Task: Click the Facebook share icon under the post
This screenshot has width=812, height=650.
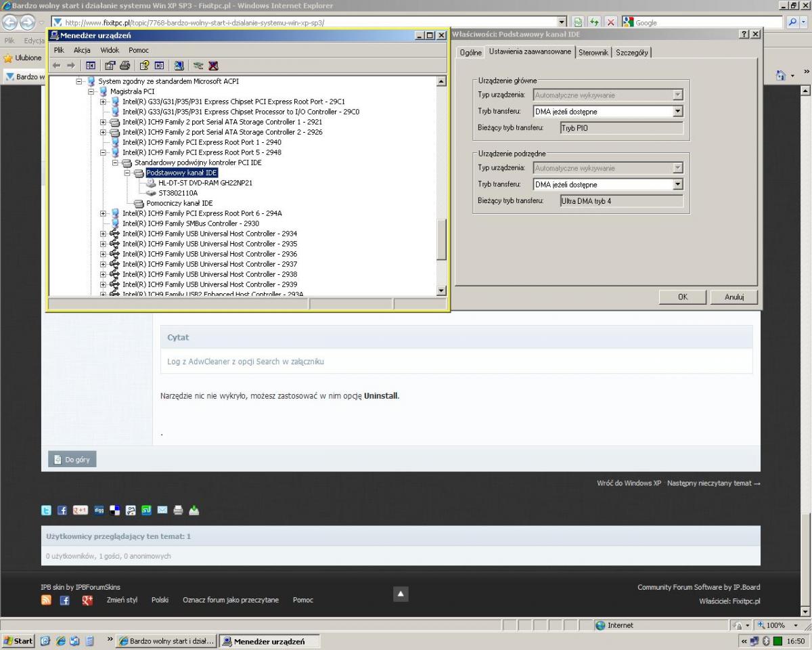Action: [x=62, y=511]
